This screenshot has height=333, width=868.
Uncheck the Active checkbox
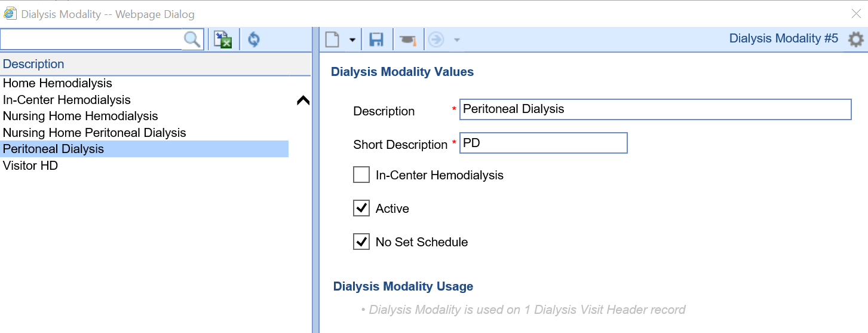(x=361, y=209)
